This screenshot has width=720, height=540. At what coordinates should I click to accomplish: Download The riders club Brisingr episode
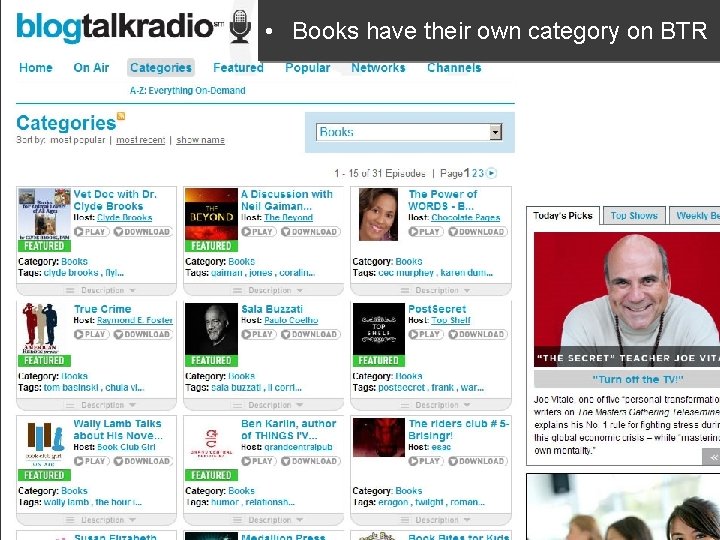pos(478,461)
